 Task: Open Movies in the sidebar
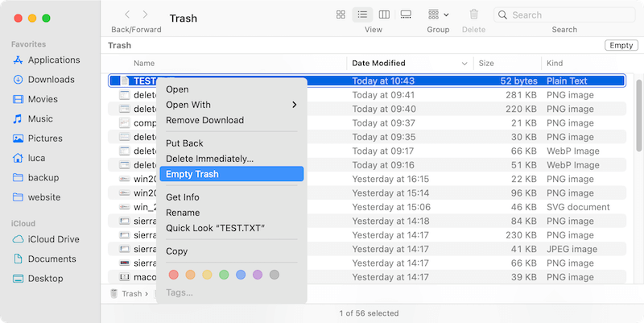[x=35, y=99]
